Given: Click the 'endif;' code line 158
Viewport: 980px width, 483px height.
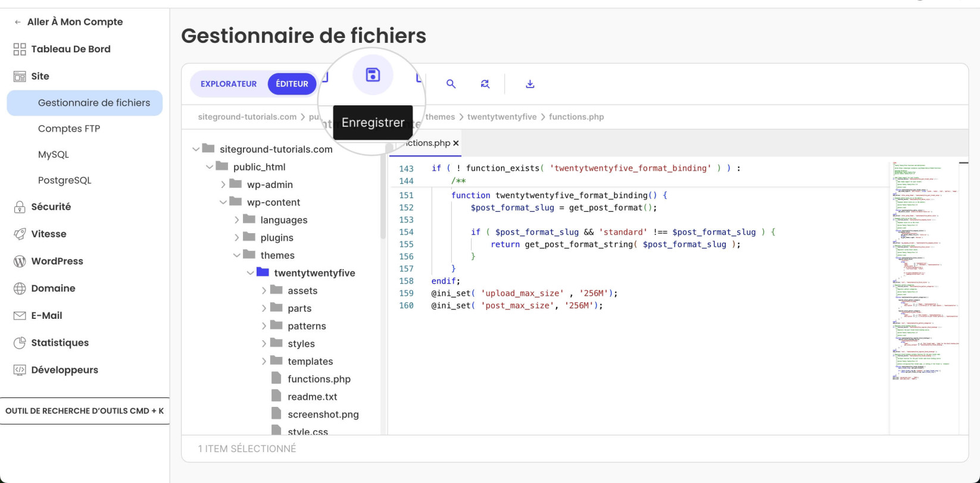Looking at the screenshot, I should 446,281.
